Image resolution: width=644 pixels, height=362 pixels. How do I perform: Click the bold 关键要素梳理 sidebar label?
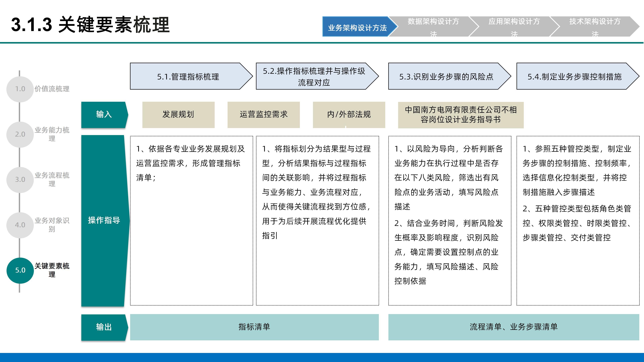pos(52,270)
